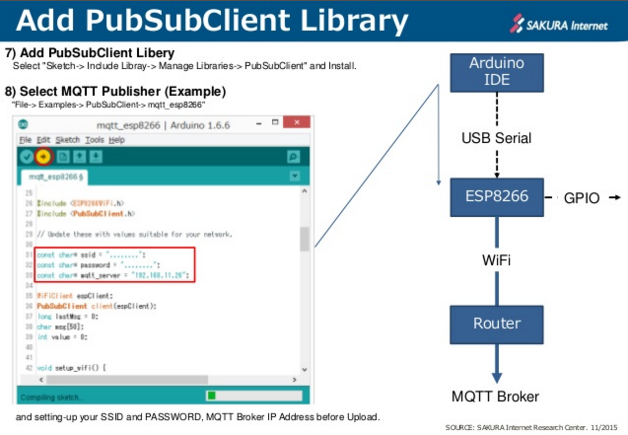Click the PubSubClient client(espClient) line
The width and height of the screenshot is (628, 435).
tap(97, 306)
